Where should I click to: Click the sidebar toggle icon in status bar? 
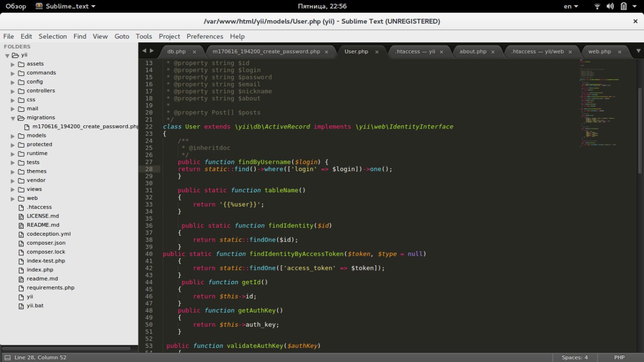click(x=7, y=357)
